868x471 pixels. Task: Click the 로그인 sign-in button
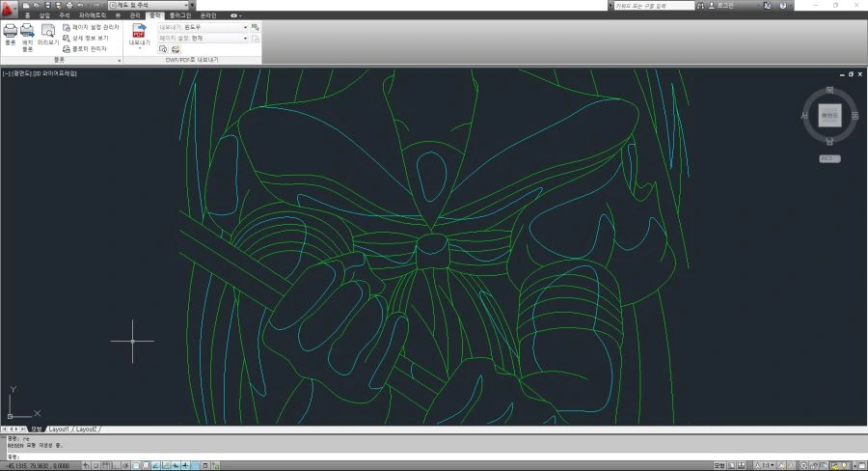point(720,6)
